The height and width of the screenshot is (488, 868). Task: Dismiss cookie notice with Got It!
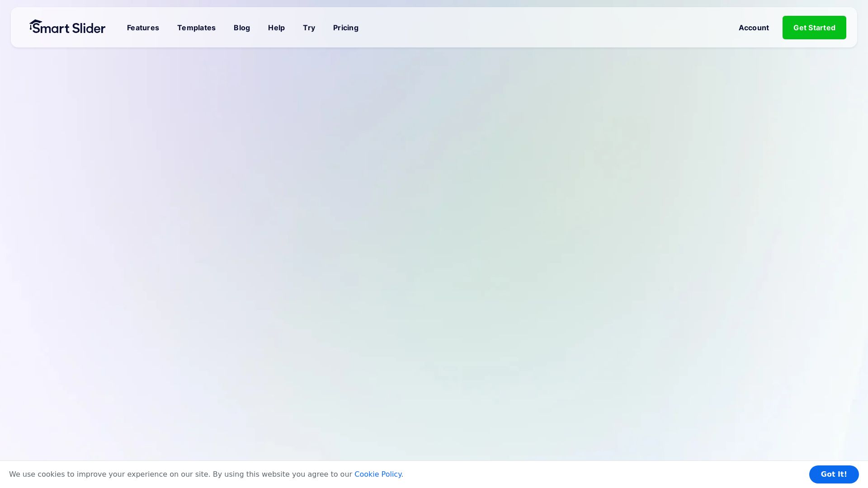[x=834, y=474]
